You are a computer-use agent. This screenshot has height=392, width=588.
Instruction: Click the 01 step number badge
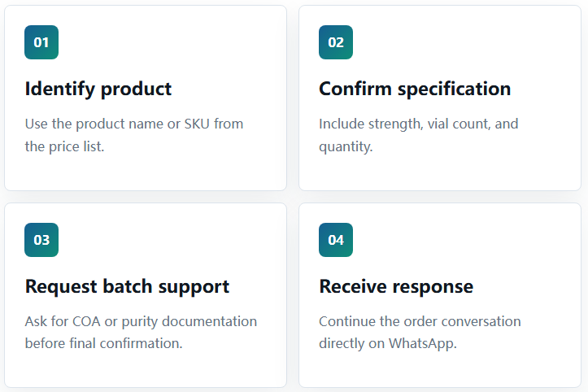coord(41,42)
